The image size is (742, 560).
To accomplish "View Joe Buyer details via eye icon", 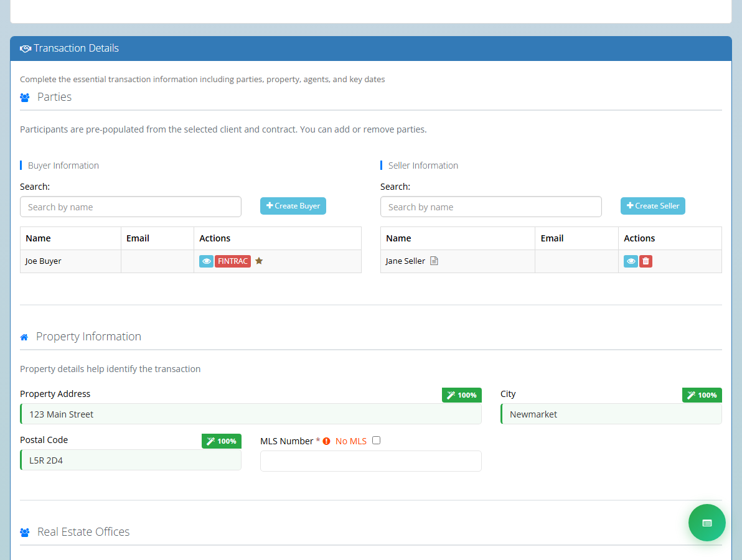I will point(206,261).
